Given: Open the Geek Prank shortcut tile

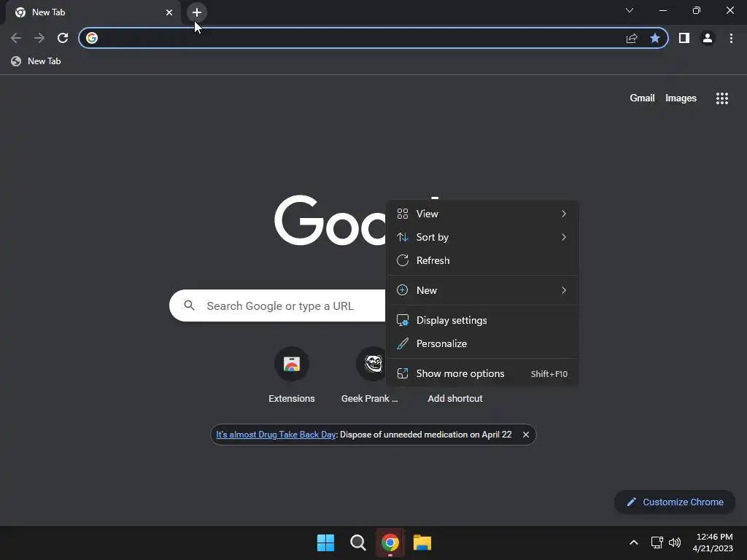Looking at the screenshot, I should pyautogui.click(x=370, y=376).
